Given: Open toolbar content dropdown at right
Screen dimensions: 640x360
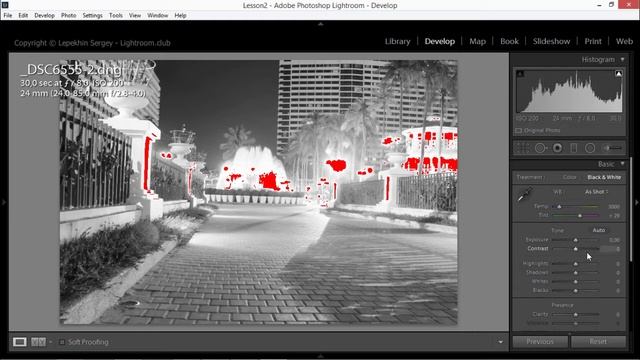Looking at the screenshot, I should [x=500, y=342].
